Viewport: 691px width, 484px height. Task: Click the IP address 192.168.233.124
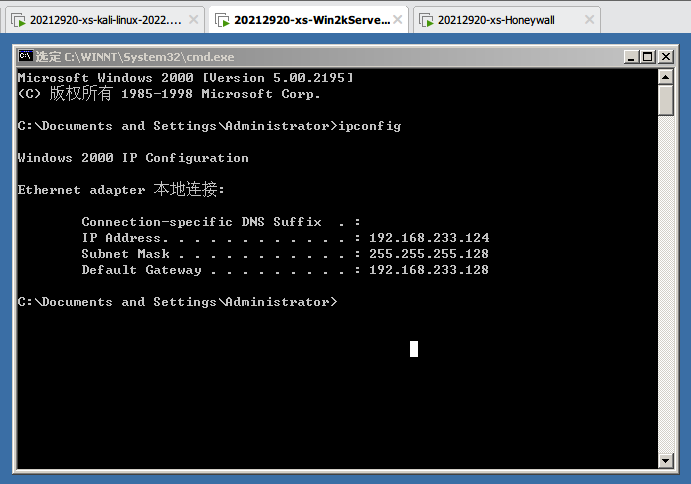pos(429,238)
